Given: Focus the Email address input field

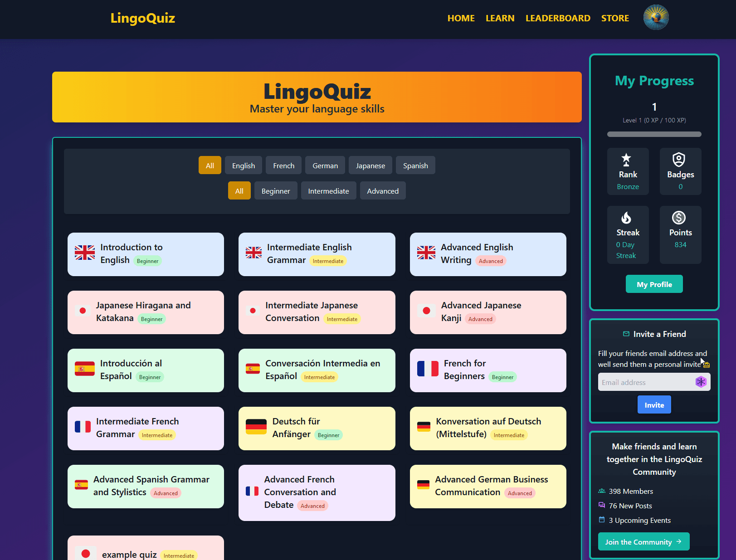Looking at the screenshot, I should point(654,382).
